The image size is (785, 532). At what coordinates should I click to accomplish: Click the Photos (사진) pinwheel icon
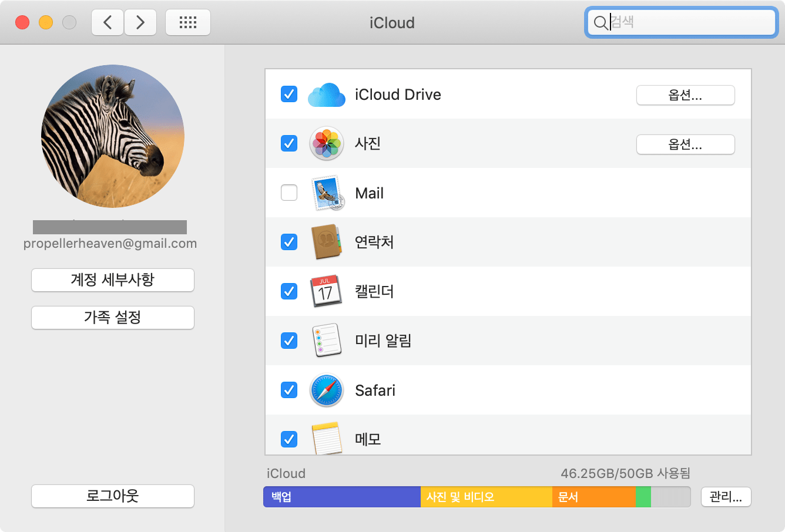point(326,143)
